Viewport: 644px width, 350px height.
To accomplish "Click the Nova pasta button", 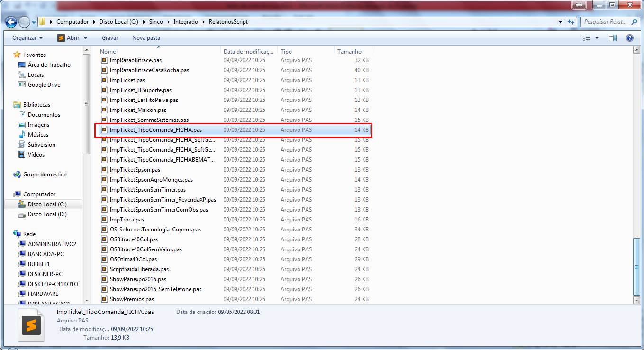I will click(x=146, y=38).
